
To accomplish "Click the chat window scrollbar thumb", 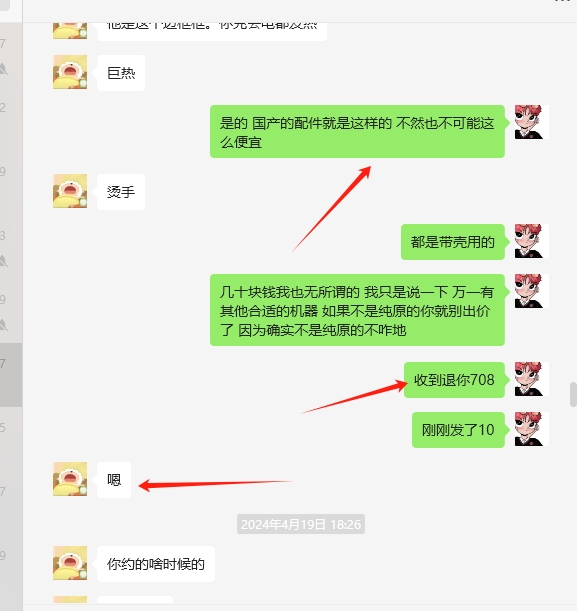I will (573, 394).
